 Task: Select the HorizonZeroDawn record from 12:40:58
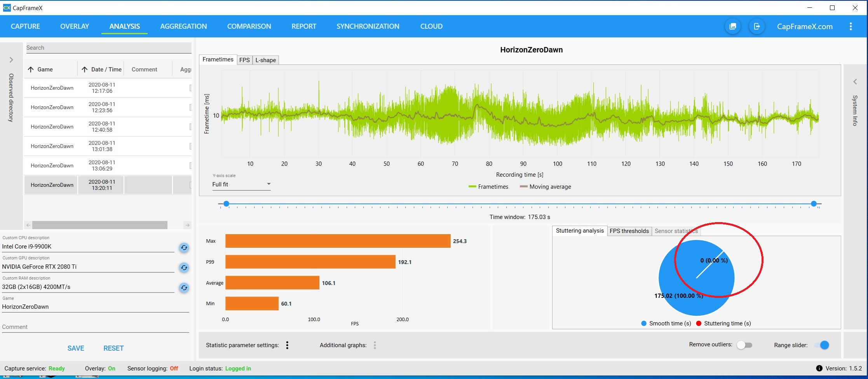click(108, 127)
